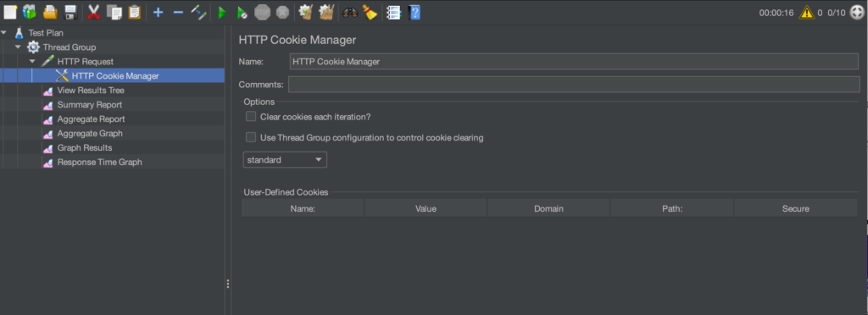The height and width of the screenshot is (315, 868).
Task: Click the 0/10 active threads counter
Action: coord(837,13)
